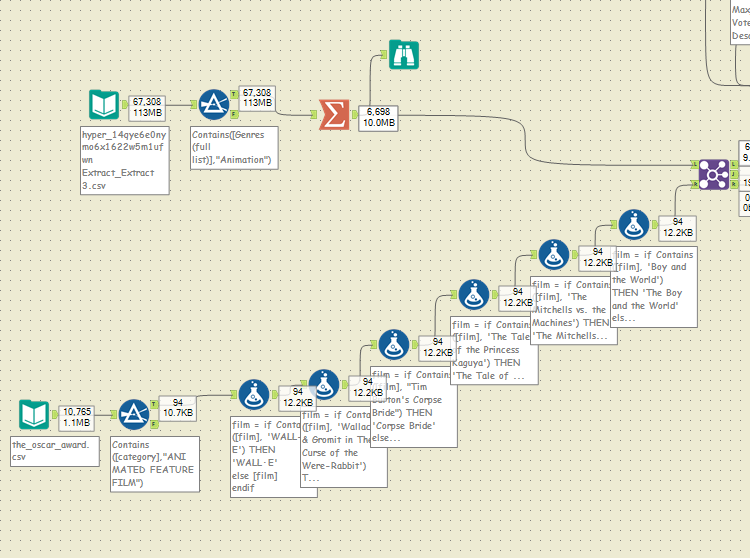
Task: Click the Join tool L input anchor
Action: pyautogui.click(x=695, y=164)
